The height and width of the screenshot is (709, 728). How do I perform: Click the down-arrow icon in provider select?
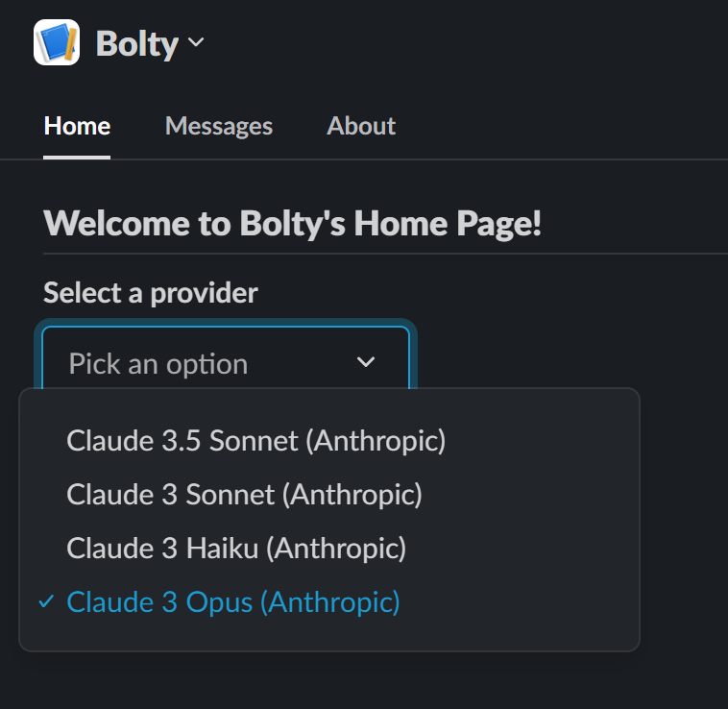click(366, 362)
